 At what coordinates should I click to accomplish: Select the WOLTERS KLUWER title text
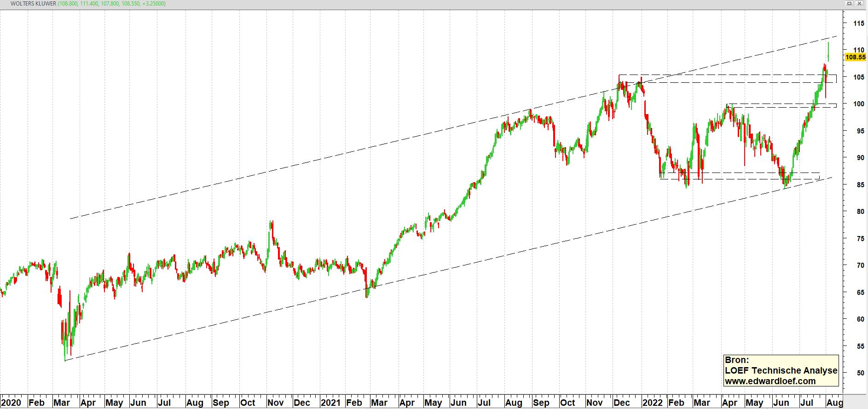(x=33, y=4)
